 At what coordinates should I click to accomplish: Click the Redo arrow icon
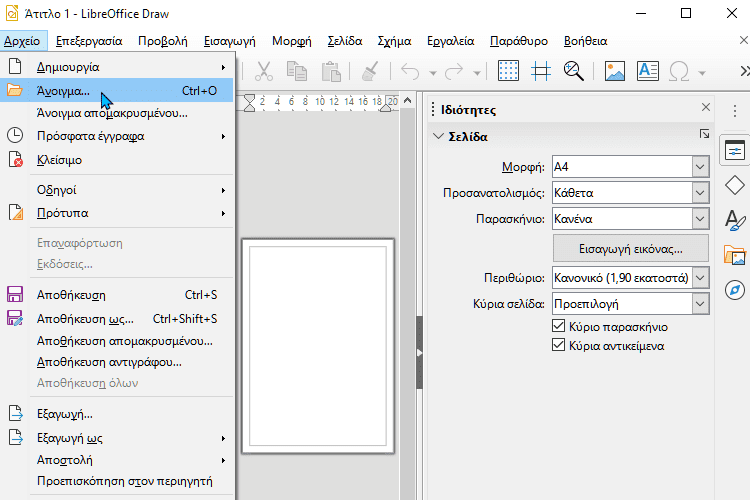454,72
